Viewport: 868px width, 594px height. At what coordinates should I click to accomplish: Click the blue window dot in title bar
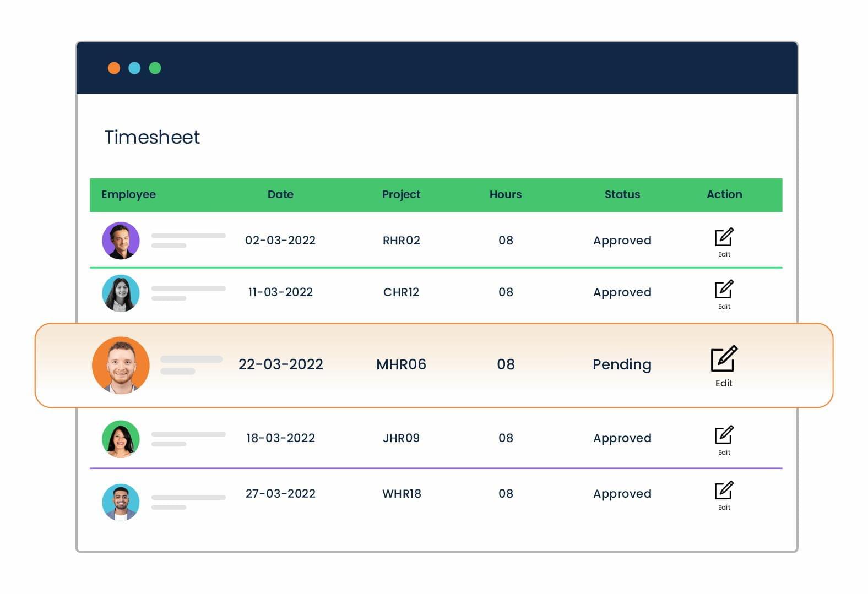[134, 68]
